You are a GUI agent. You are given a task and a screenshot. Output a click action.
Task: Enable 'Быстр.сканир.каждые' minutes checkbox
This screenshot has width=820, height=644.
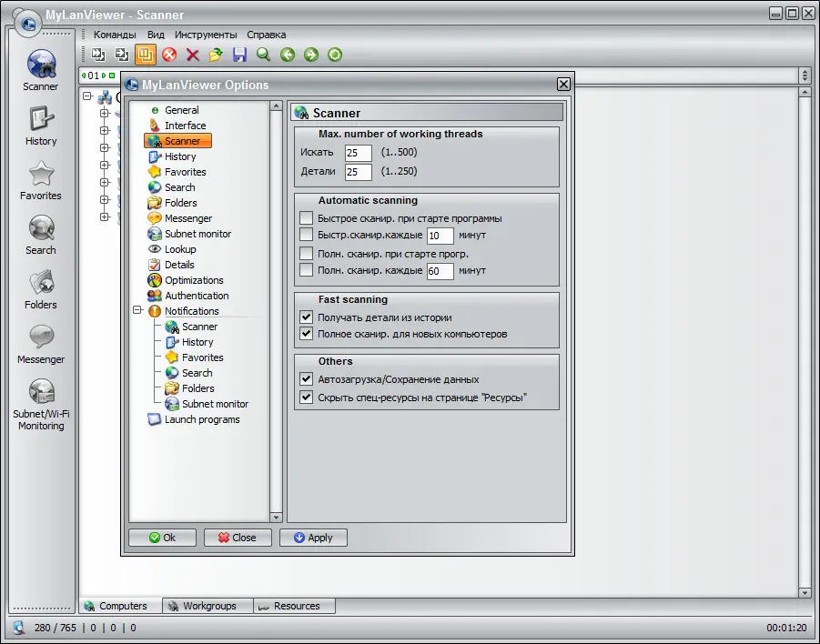[306, 234]
